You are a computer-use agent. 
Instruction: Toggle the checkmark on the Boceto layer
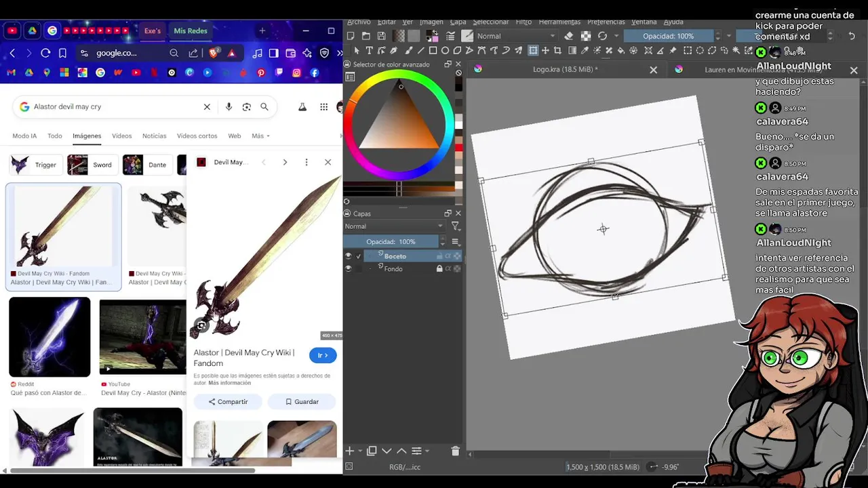point(359,256)
